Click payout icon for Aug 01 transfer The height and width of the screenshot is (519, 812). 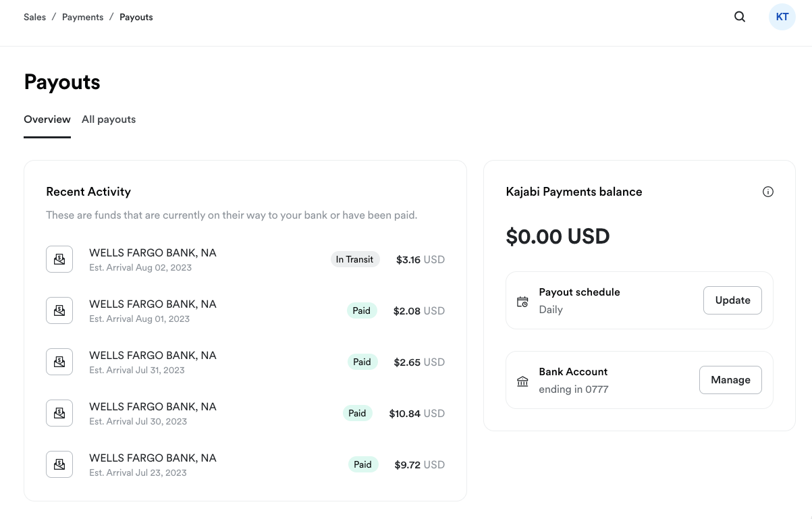click(x=59, y=310)
